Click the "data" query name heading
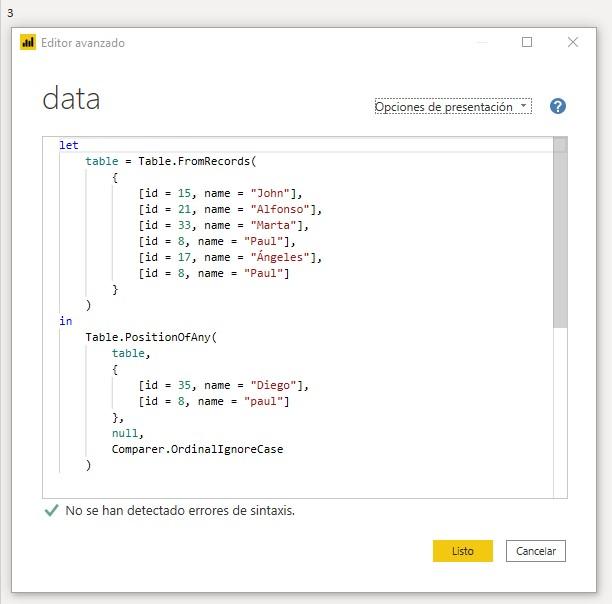Screen dimensions: 612x604 pyautogui.click(x=71, y=100)
